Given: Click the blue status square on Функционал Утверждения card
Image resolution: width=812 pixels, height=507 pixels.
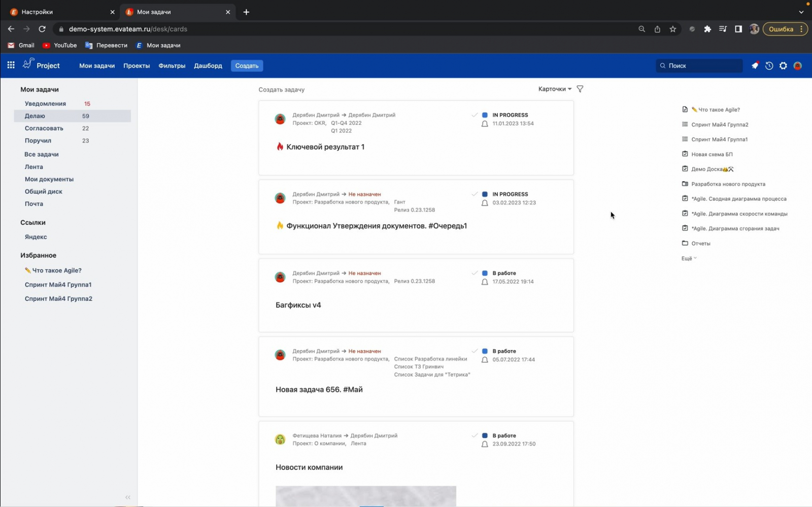Looking at the screenshot, I should (x=485, y=194).
